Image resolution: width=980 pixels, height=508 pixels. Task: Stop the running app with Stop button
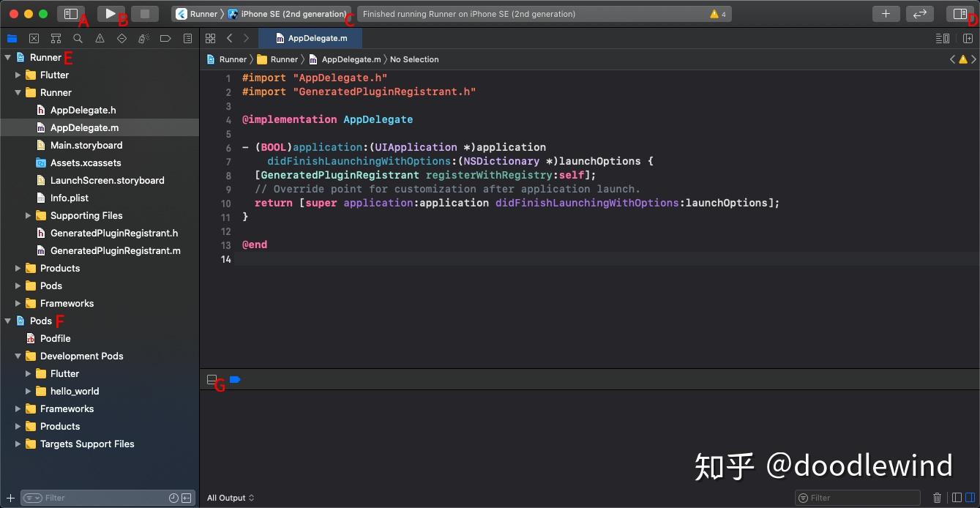click(145, 14)
